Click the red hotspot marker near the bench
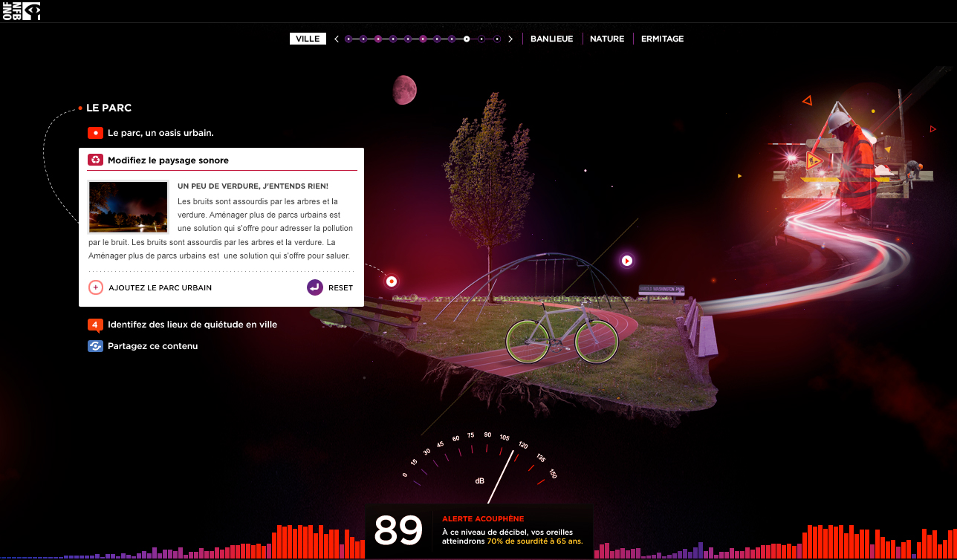This screenshot has height=560, width=957. [392, 281]
